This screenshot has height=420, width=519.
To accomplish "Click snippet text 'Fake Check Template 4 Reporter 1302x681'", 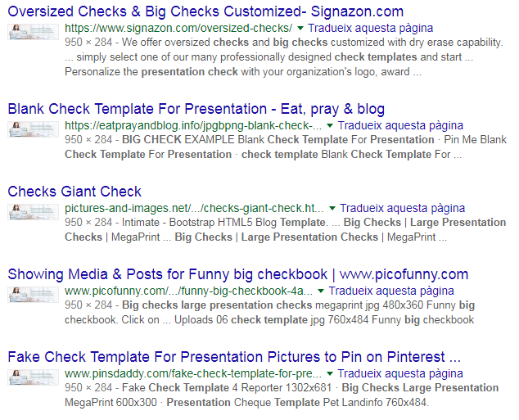I will tap(227, 388).
